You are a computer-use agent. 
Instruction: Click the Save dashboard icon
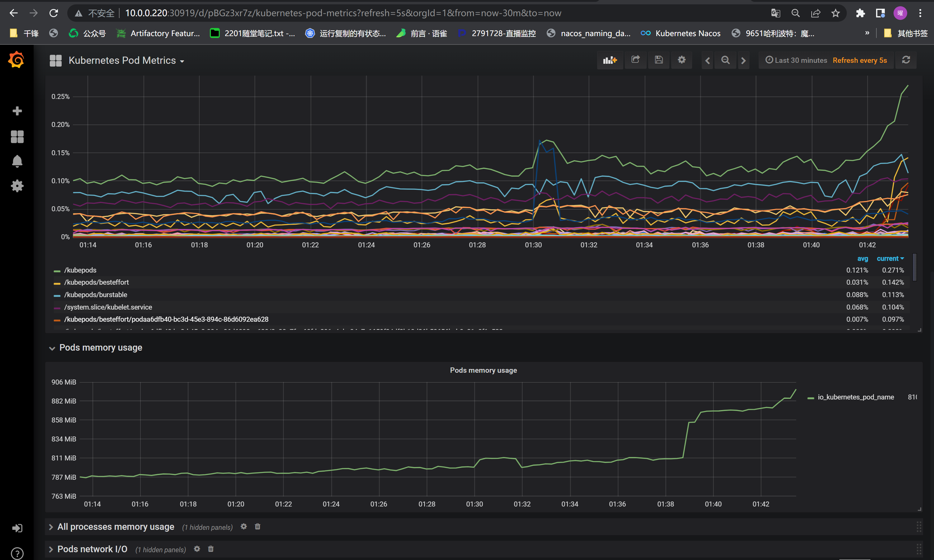pyautogui.click(x=659, y=60)
